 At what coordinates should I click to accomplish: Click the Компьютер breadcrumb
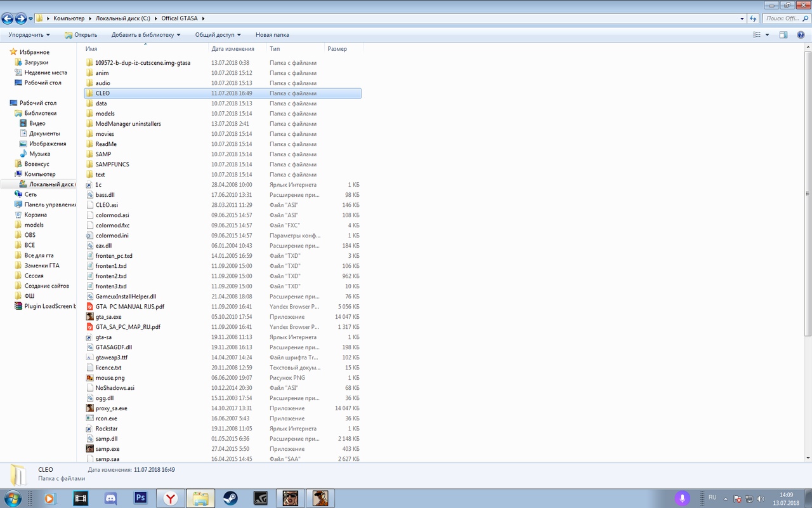(x=69, y=18)
